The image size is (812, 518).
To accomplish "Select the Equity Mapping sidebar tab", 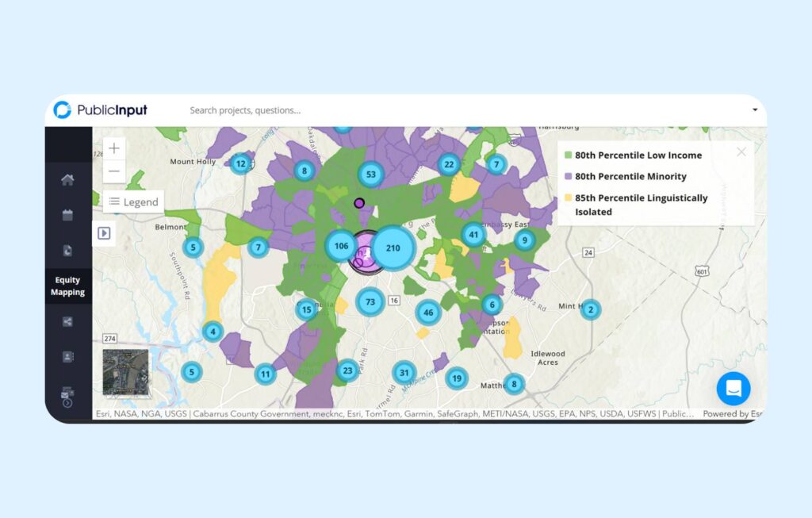I will point(67,286).
